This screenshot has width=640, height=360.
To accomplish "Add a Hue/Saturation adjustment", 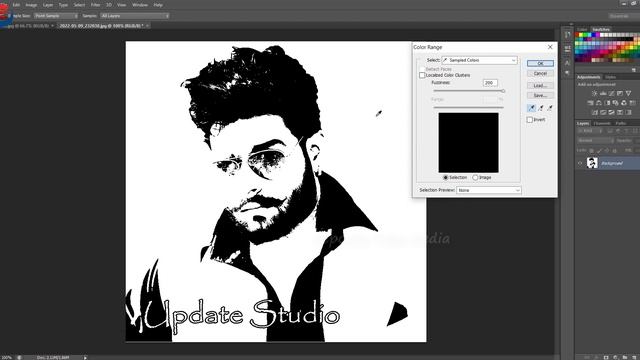I will 590,103.
